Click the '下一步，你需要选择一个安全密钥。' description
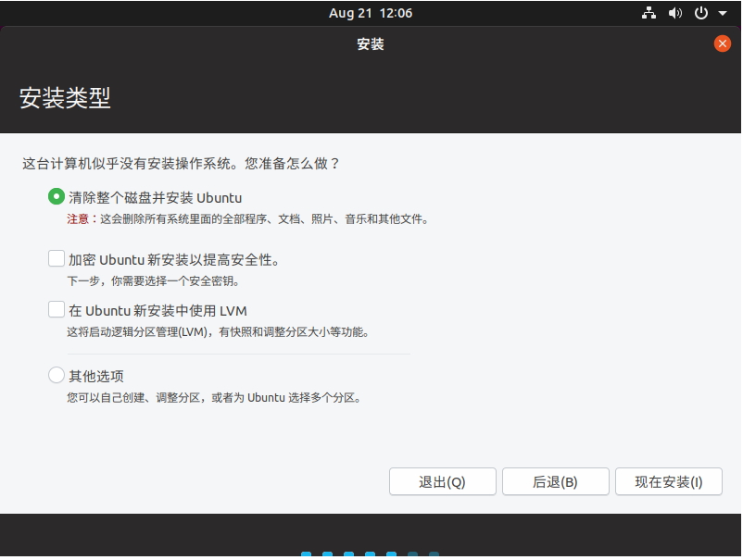The width and height of the screenshot is (743, 560). click(153, 281)
